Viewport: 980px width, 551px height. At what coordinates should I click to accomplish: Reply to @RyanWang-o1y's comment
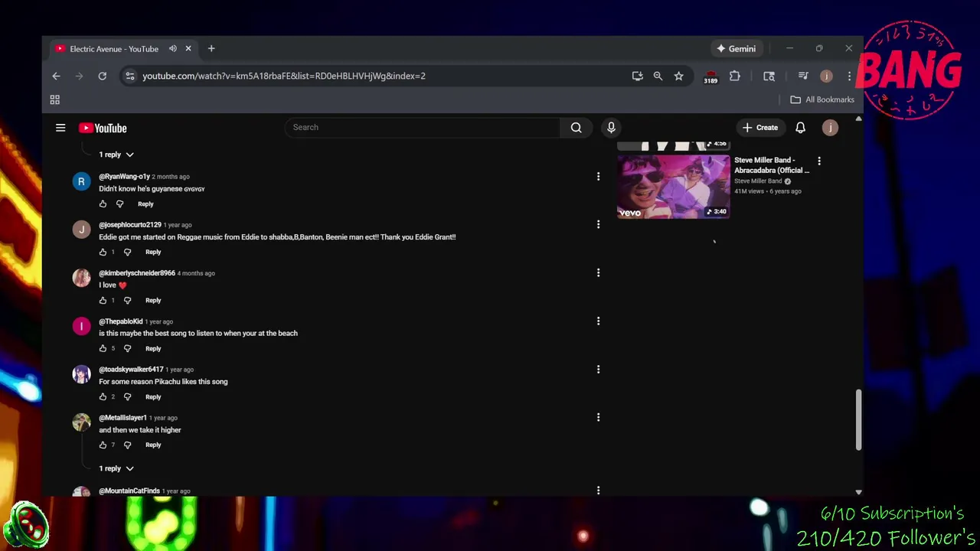145,204
